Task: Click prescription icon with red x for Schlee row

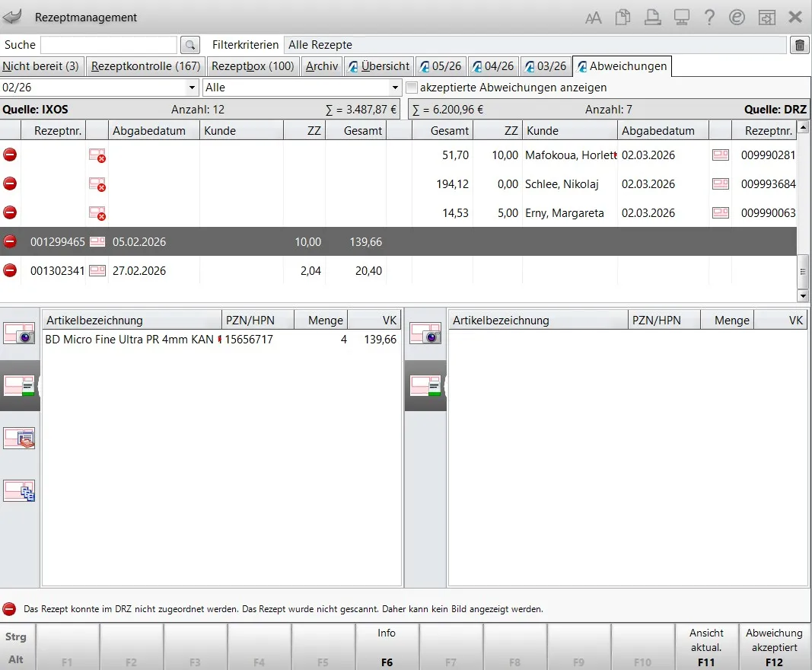Action: [97, 184]
